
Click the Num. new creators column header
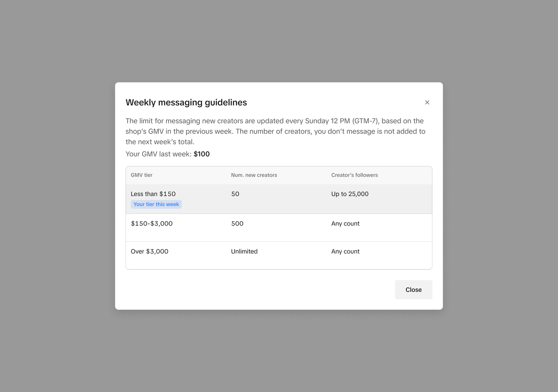254,175
